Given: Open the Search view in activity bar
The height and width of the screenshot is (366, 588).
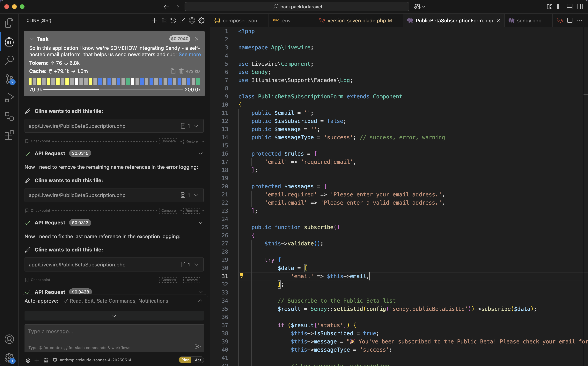Looking at the screenshot, I should [x=9, y=60].
